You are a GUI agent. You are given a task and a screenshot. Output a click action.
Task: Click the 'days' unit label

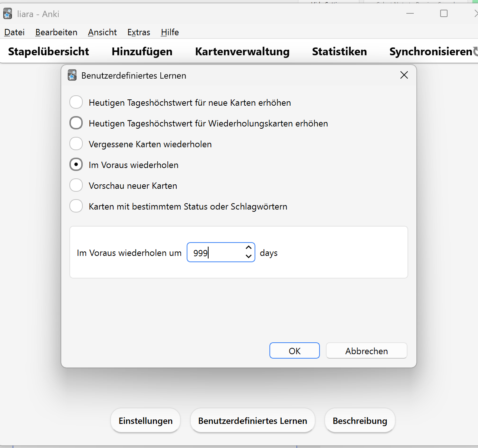click(x=269, y=253)
